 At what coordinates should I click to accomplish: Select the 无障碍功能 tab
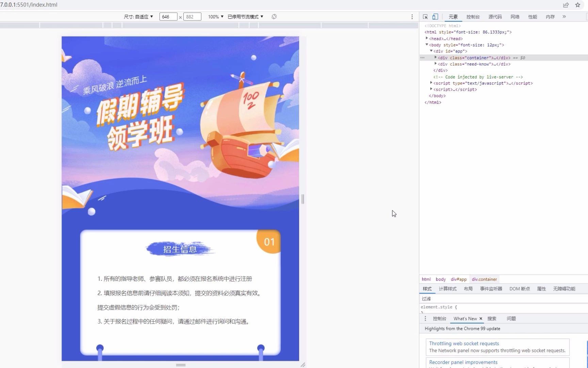point(564,289)
